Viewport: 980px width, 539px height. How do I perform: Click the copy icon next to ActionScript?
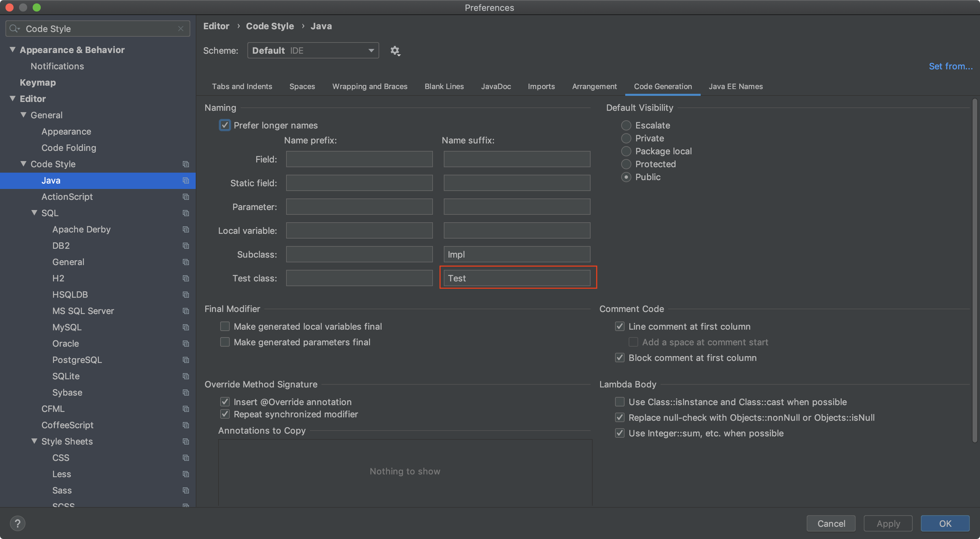tap(186, 197)
